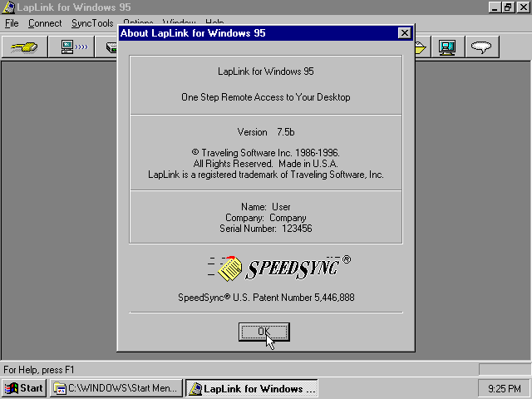The height and width of the screenshot is (399, 532).
Task: Click the SpeedSync logo graphic
Action: tap(279, 268)
